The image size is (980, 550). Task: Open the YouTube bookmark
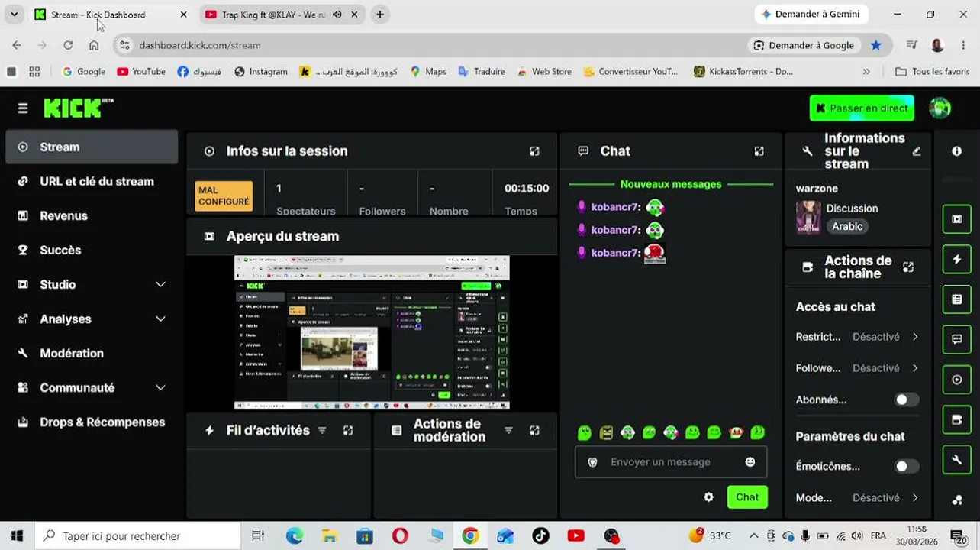[141, 72]
